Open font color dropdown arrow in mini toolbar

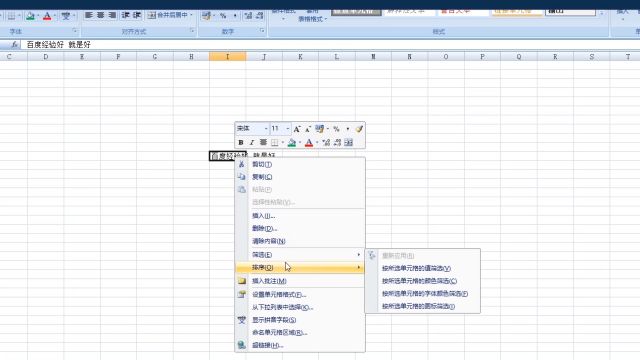click(317, 142)
